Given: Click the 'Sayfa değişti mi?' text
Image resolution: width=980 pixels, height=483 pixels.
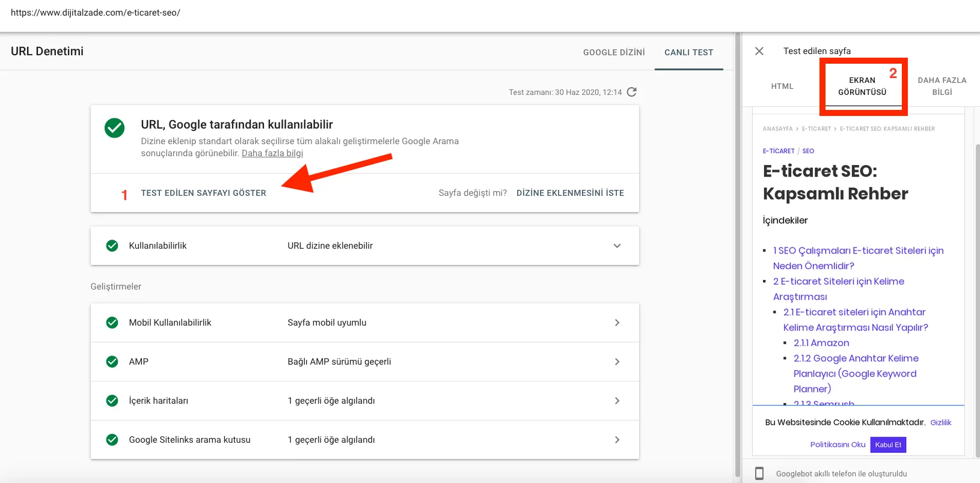Looking at the screenshot, I should (x=473, y=193).
